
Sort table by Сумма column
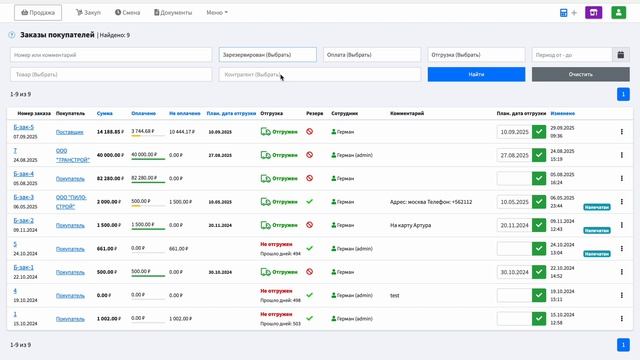[104, 113]
